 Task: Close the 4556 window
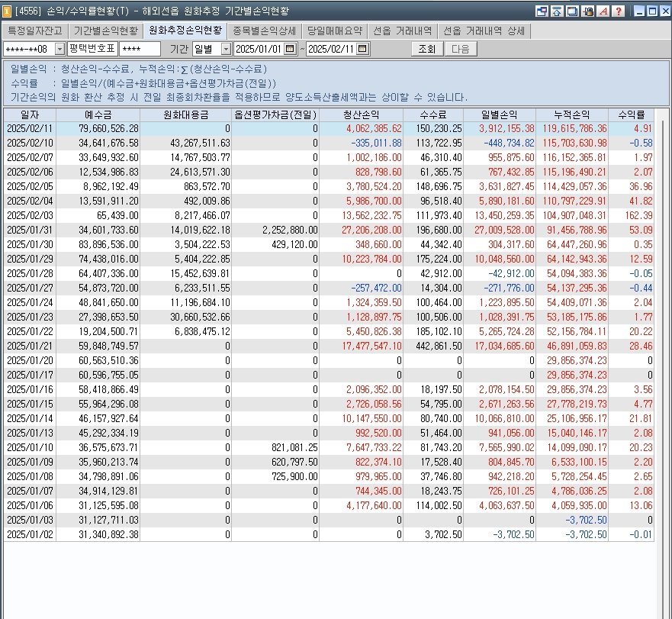(x=665, y=11)
